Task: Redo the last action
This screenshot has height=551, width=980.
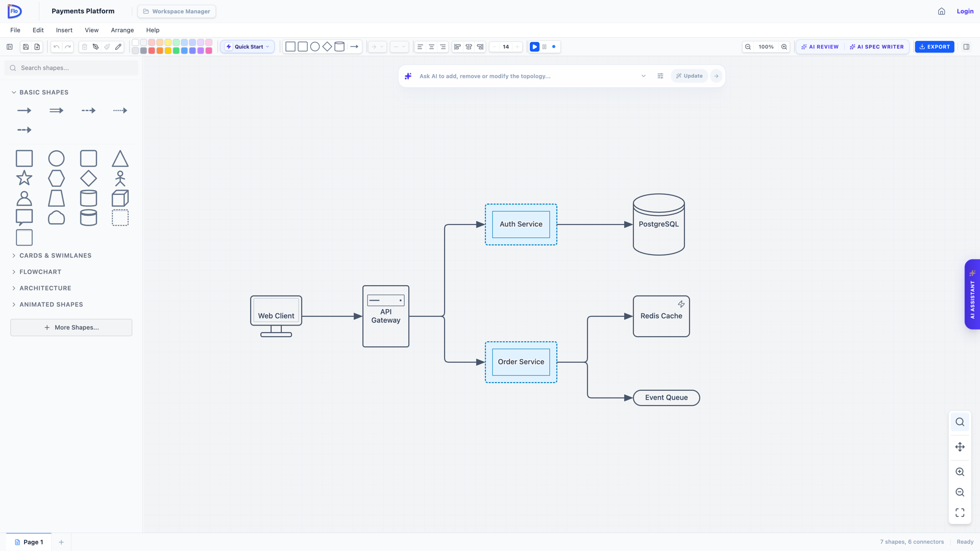Action: point(68,47)
